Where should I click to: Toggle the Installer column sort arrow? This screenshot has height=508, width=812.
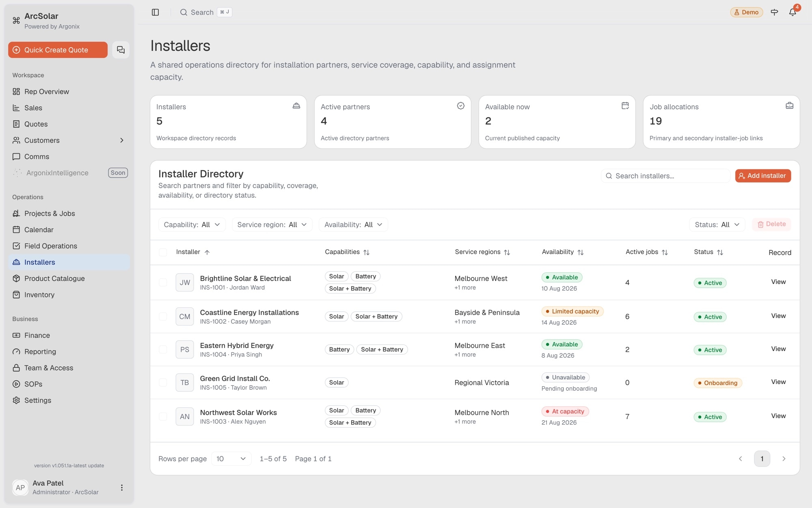207,252
